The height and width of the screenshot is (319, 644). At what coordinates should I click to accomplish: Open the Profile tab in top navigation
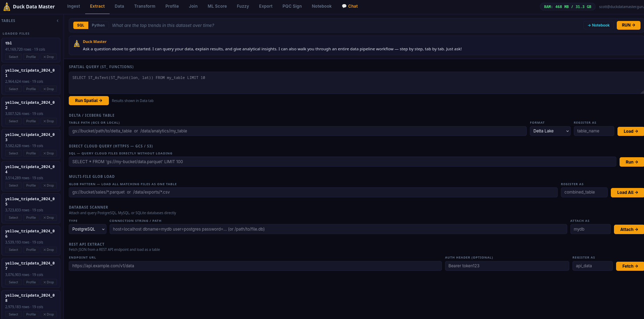point(172,6)
